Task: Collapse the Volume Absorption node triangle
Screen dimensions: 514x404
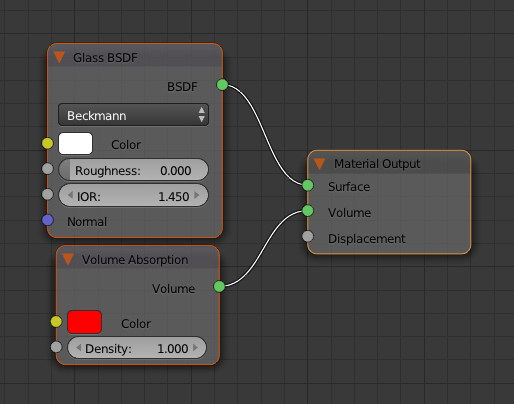Action: click(x=68, y=259)
